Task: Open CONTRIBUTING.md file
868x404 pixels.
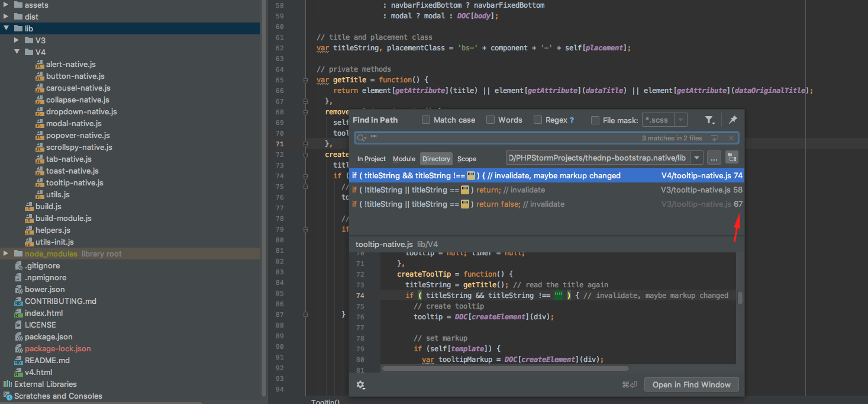Action: tap(60, 301)
